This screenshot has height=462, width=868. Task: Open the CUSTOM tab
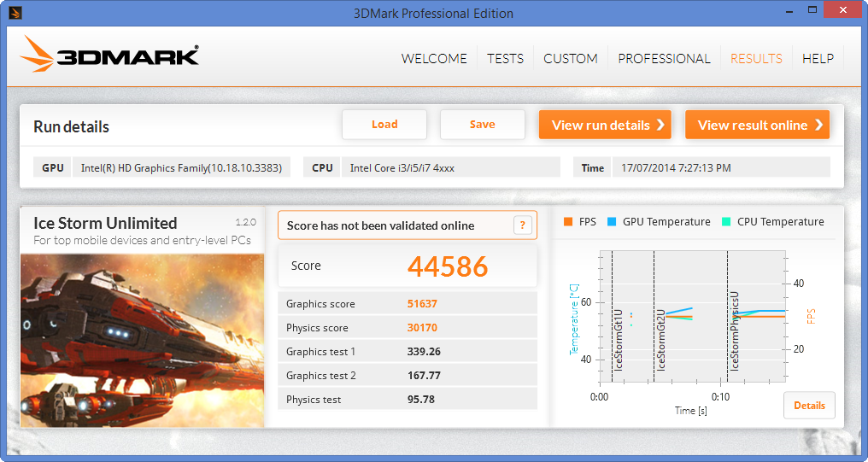click(x=570, y=59)
